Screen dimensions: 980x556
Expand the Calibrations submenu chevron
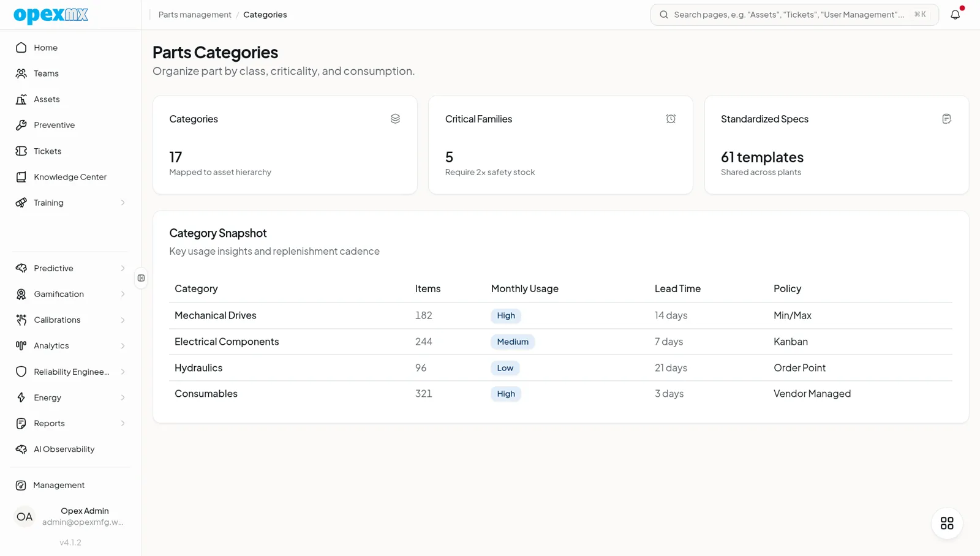click(x=123, y=320)
